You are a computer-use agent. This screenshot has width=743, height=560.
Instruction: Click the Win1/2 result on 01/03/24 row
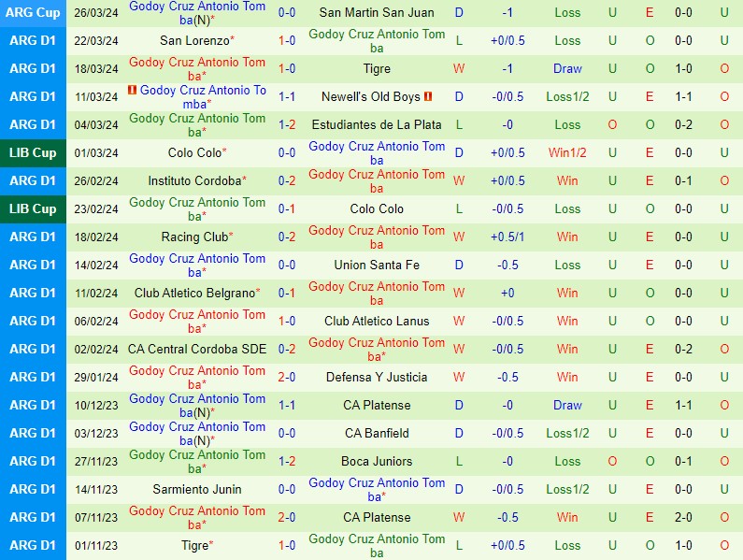point(567,152)
